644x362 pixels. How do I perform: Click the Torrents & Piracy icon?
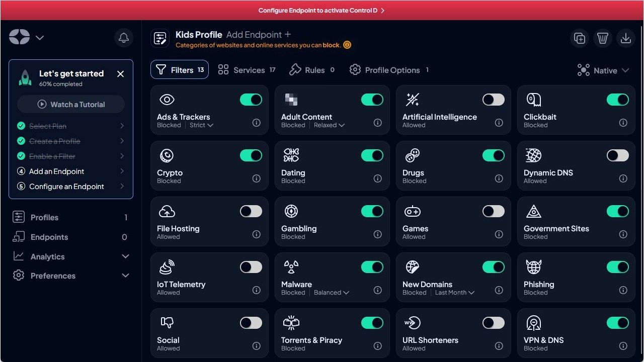pyautogui.click(x=291, y=322)
